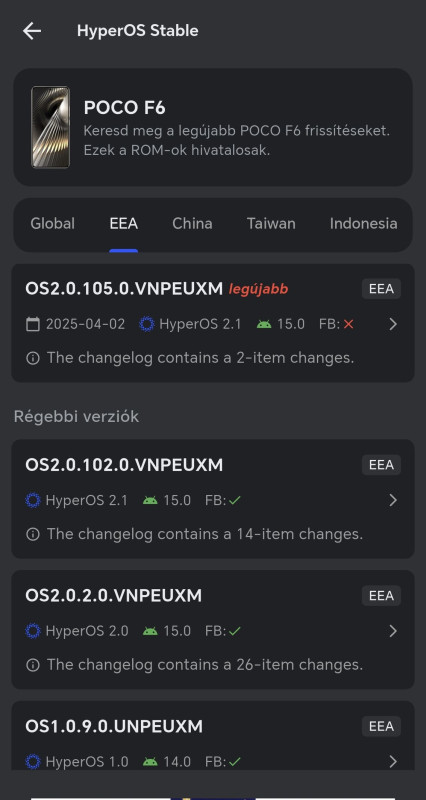The height and width of the screenshot is (800, 426).
Task: Tap the green FB checkmark in OS2.0.2.0 entry
Action: [x=234, y=631]
